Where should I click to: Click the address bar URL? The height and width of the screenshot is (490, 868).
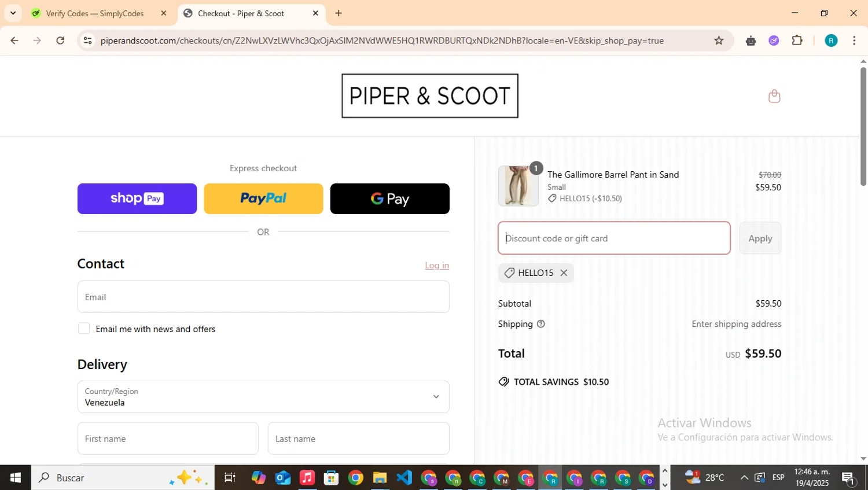[x=382, y=40]
